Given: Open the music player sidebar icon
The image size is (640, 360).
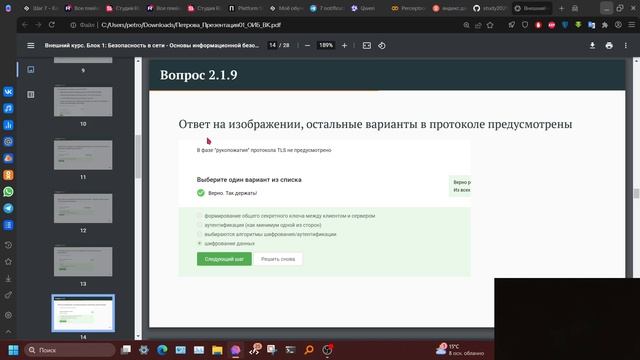Looking at the screenshot, I should tap(8, 108).
